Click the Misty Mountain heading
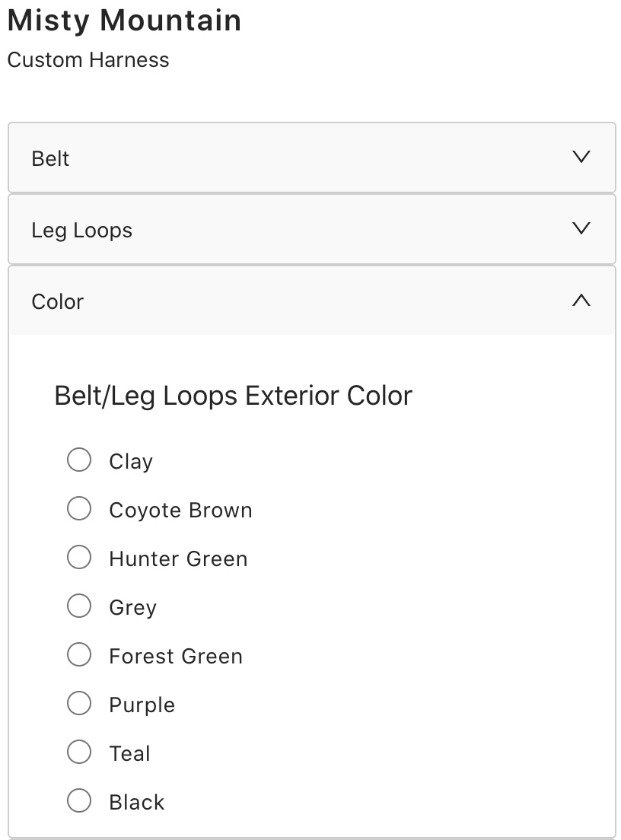Screen dimensions: 621x840 click(x=125, y=21)
